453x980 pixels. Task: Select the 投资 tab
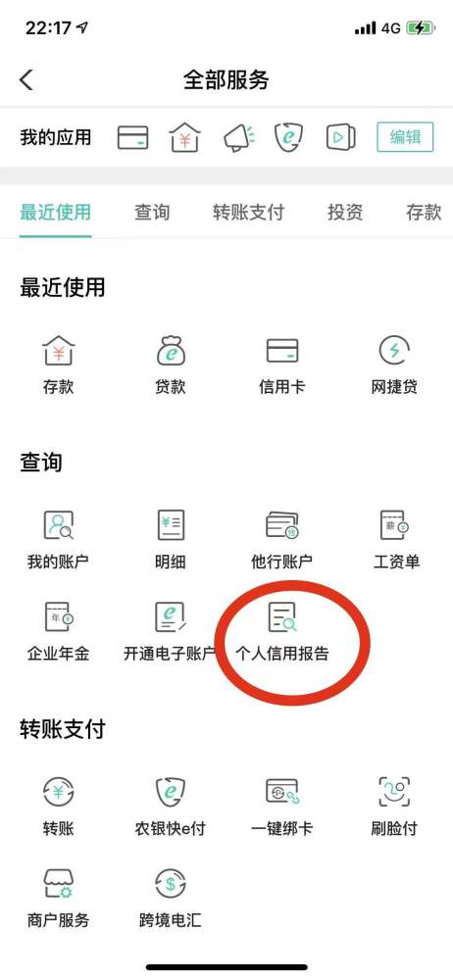tap(345, 213)
